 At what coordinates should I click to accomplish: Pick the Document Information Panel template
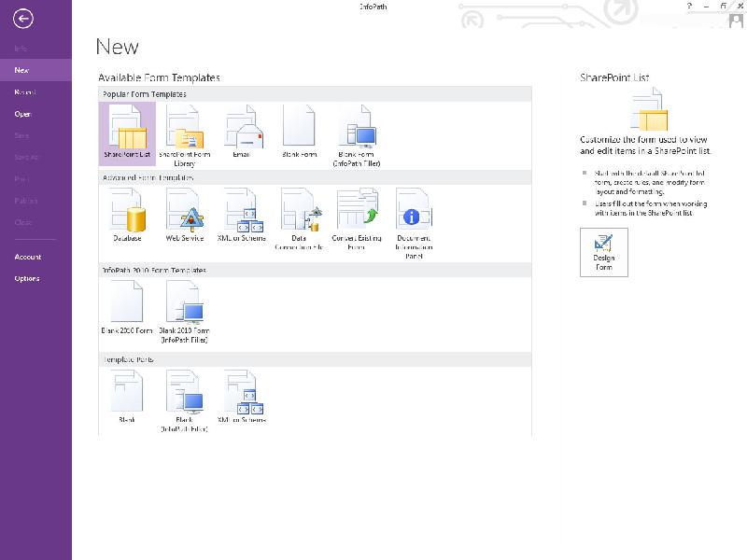click(x=414, y=224)
